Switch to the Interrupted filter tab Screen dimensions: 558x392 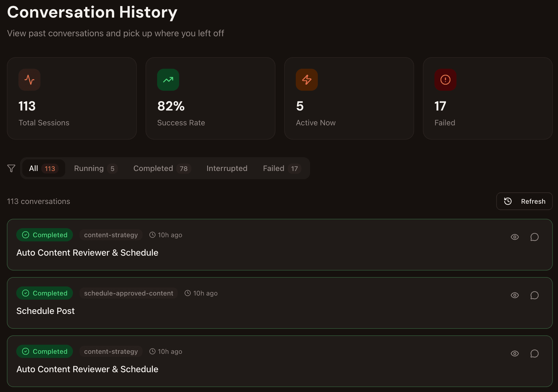(x=227, y=168)
